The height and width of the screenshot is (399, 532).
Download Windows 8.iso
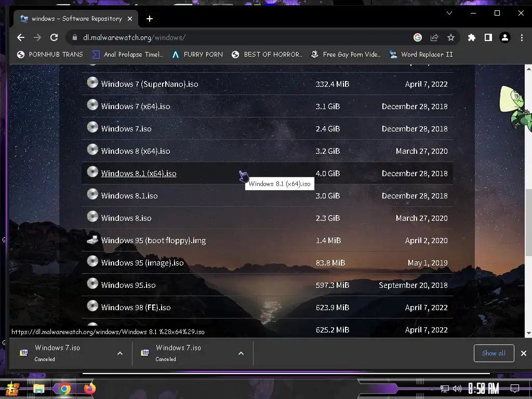coord(126,218)
